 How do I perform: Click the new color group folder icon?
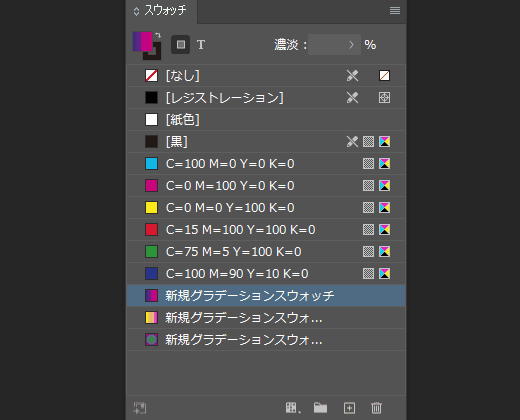(x=320, y=407)
